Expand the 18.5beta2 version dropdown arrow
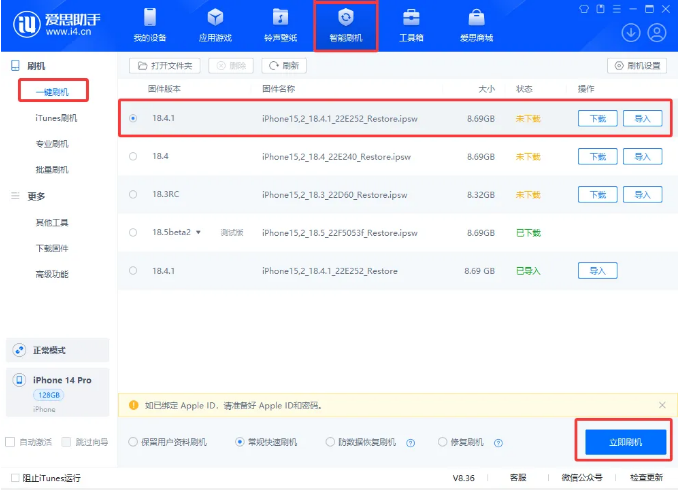This screenshot has height=499, width=678. point(198,233)
